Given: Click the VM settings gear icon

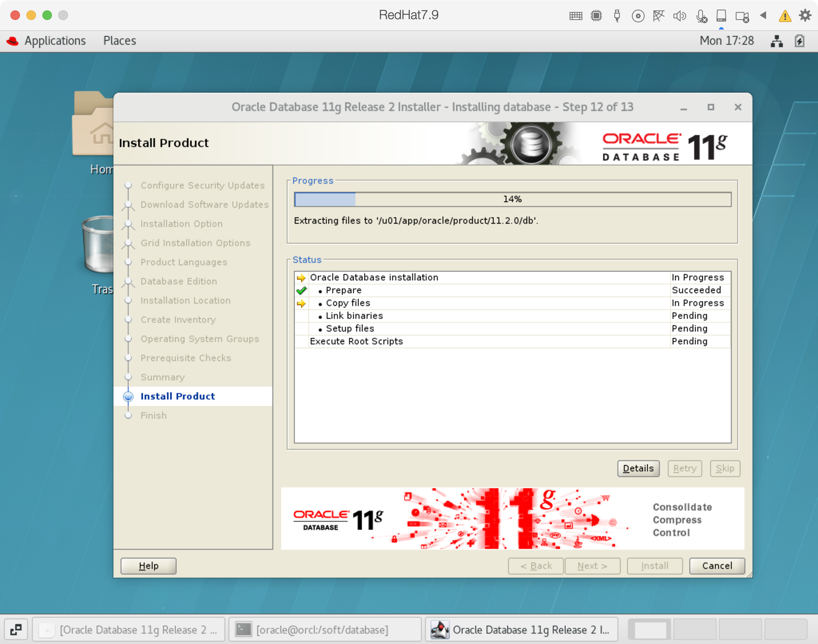Looking at the screenshot, I should coord(805,16).
